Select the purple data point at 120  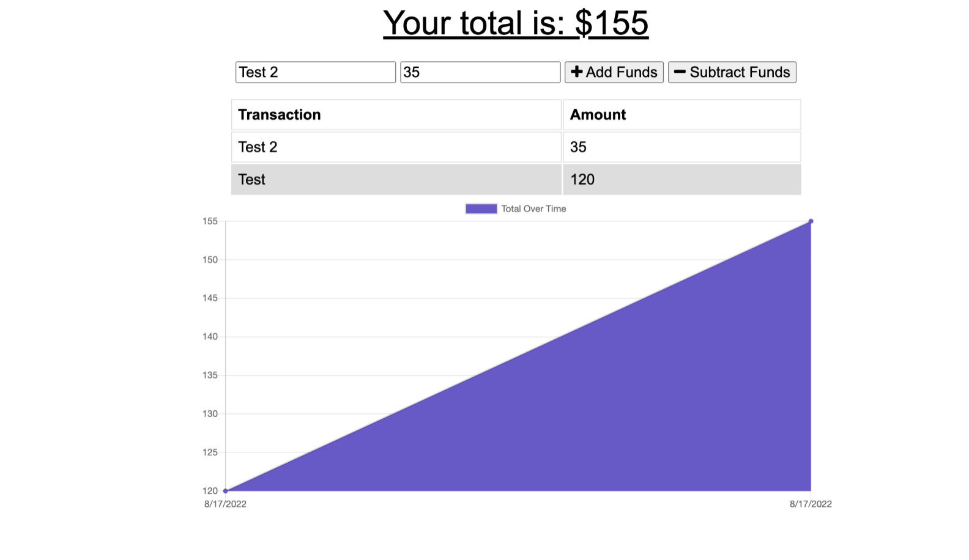pos(225,490)
